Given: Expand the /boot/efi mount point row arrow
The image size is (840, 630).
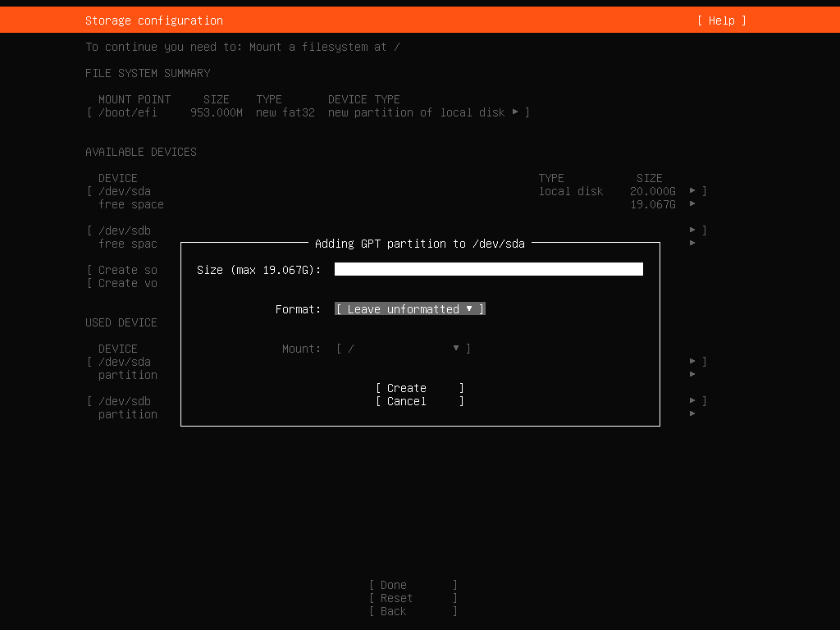Looking at the screenshot, I should point(515,112).
